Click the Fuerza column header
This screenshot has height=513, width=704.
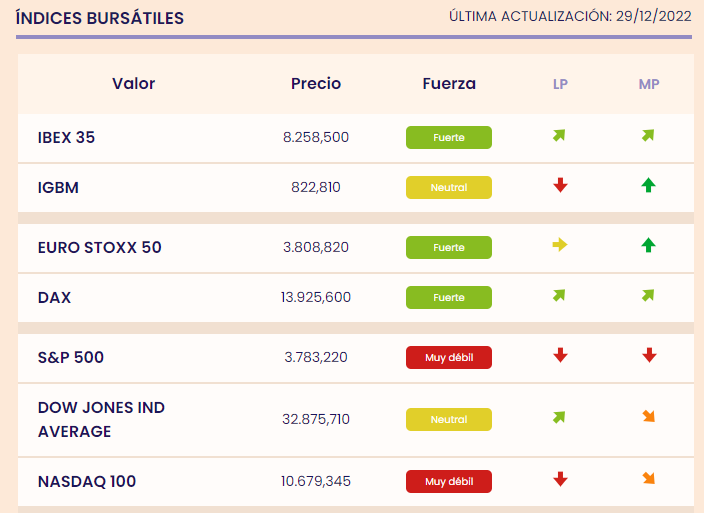pos(449,83)
